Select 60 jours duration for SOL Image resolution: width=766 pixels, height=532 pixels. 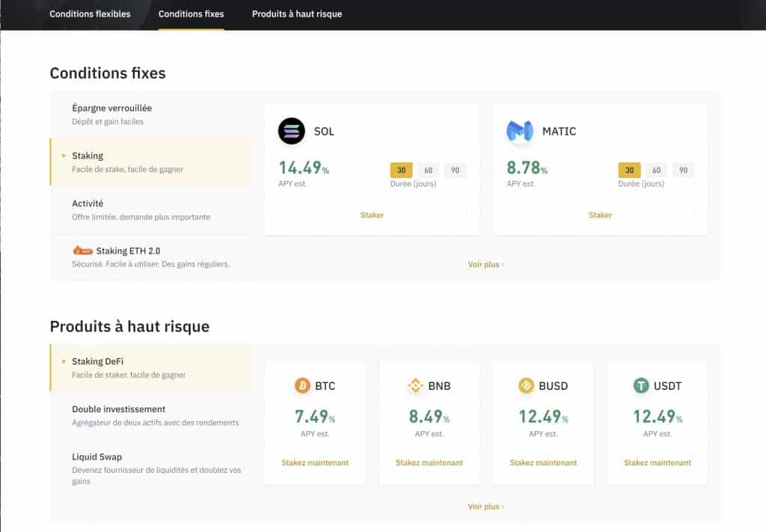tap(428, 170)
